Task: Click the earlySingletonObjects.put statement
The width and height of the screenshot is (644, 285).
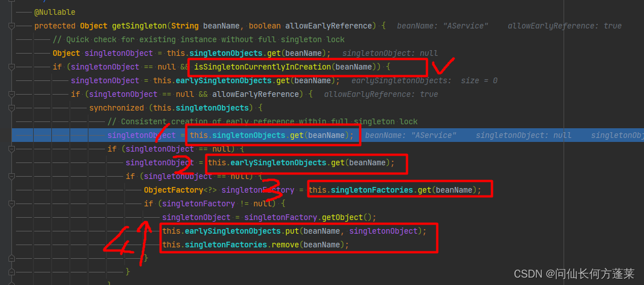Action: (294, 231)
